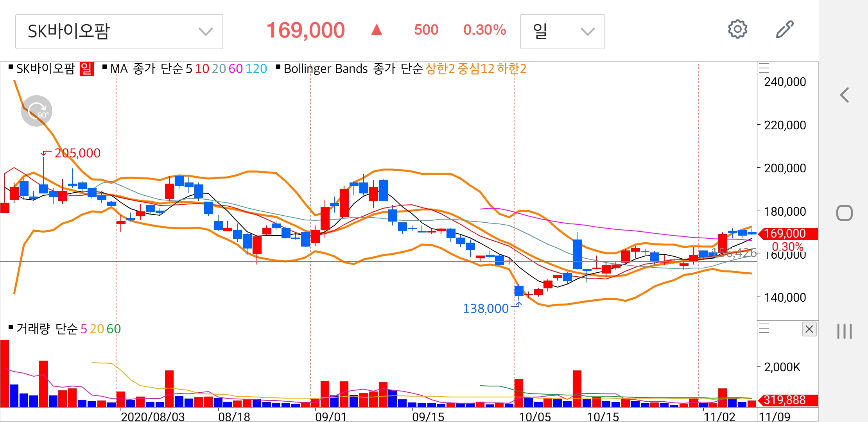Tap the 08/18 date axis label
Image resolution: width=868 pixels, height=422 pixels.
pos(234,417)
